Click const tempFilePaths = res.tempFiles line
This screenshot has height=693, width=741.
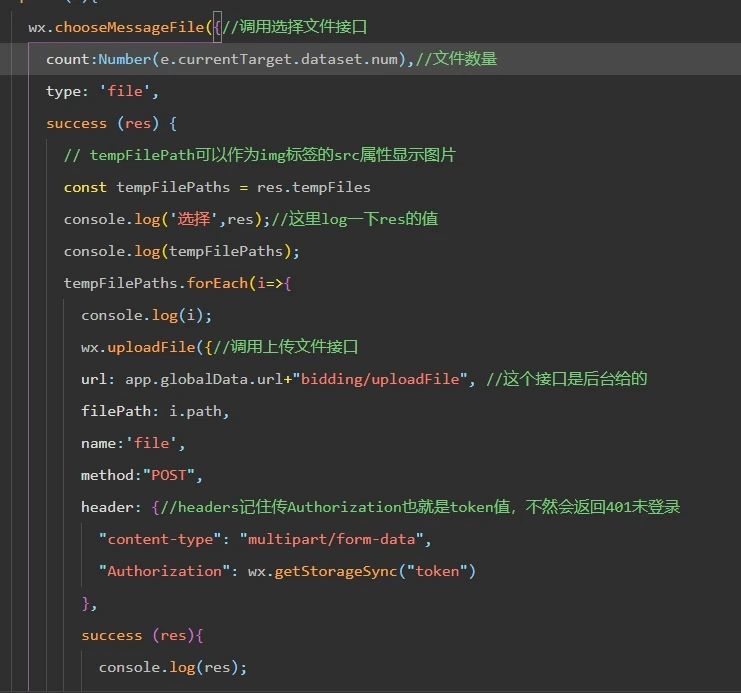(x=217, y=187)
